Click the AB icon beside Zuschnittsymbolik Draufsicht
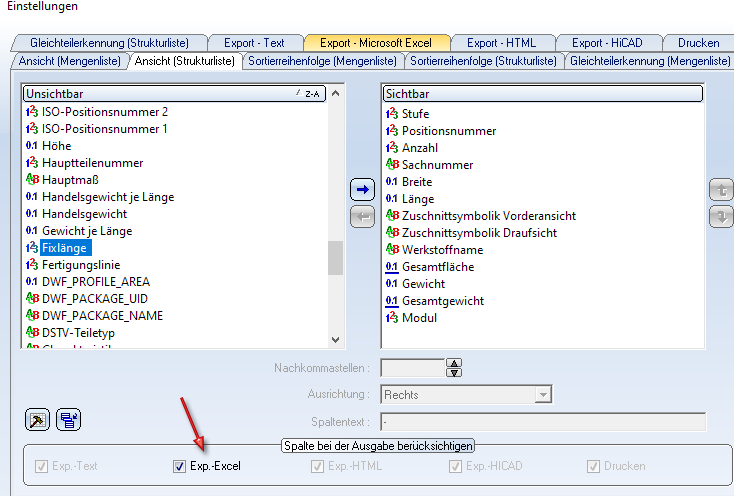Viewport: 734px width, 496px height. pyautogui.click(x=392, y=233)
